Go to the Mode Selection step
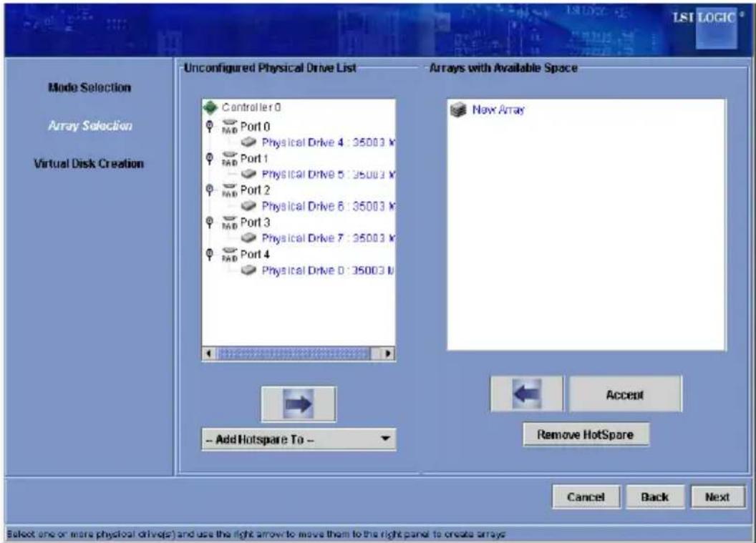This screenshot has width=756, height=543. [x=89, y=88]
